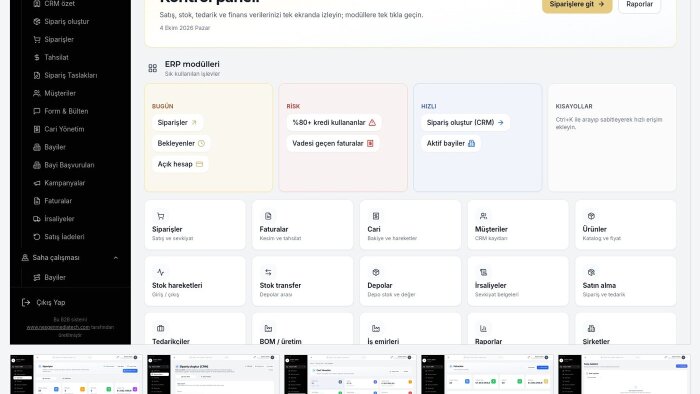
Task: Click the Satın alma module icon
Action: pos(591,272)
